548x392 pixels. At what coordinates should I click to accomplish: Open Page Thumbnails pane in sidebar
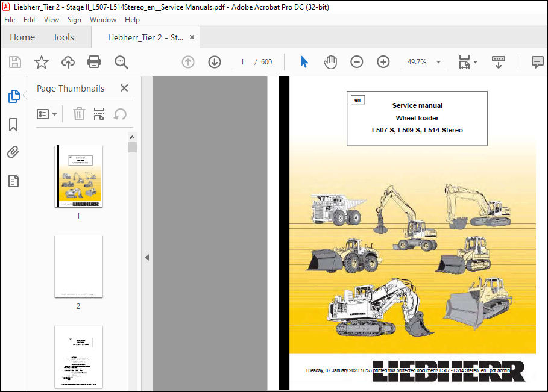pos(14,96)
